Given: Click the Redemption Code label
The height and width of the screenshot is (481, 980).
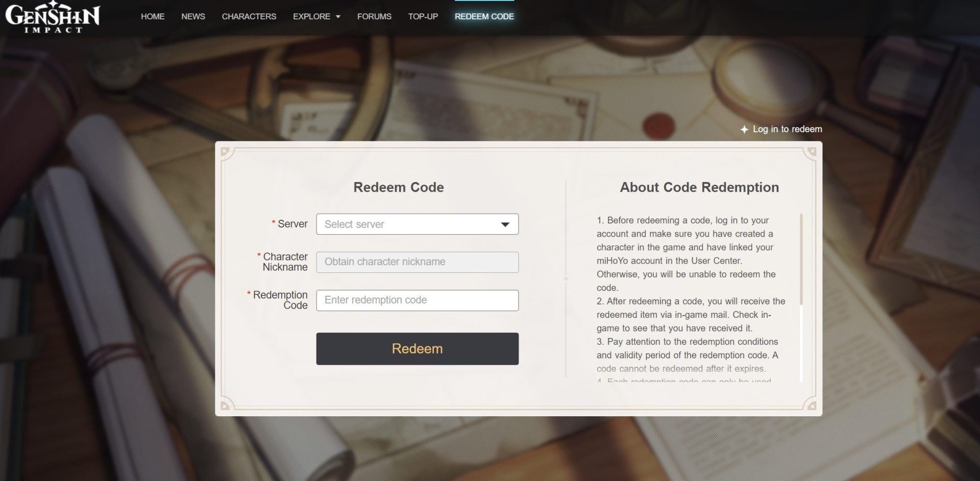Looking at the screenshot, I should (x=278, y=300).
